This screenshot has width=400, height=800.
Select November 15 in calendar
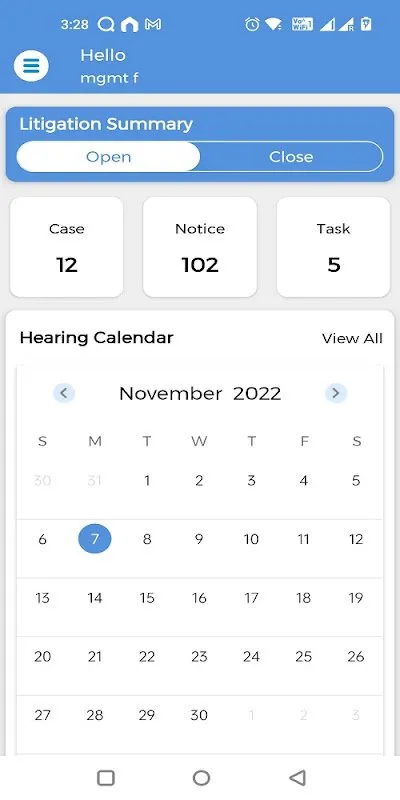pyautogui.click(x=147, y=597)
